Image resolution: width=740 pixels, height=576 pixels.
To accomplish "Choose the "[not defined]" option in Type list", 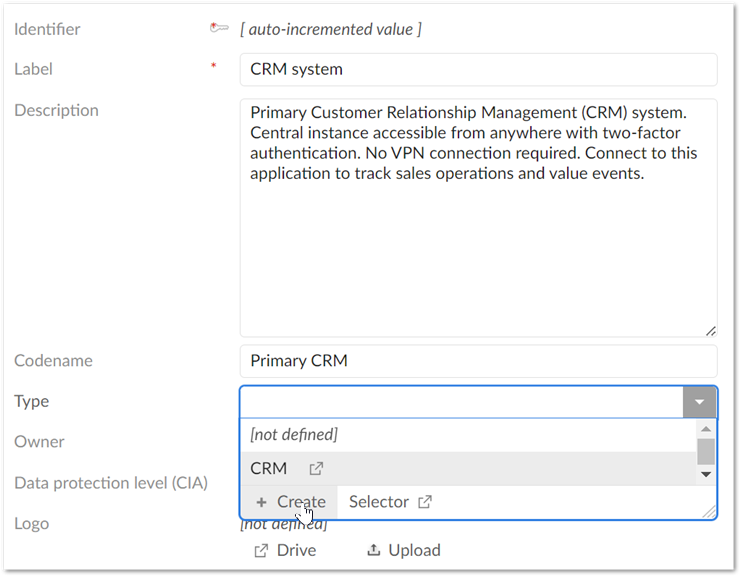I will click(294, 434).
